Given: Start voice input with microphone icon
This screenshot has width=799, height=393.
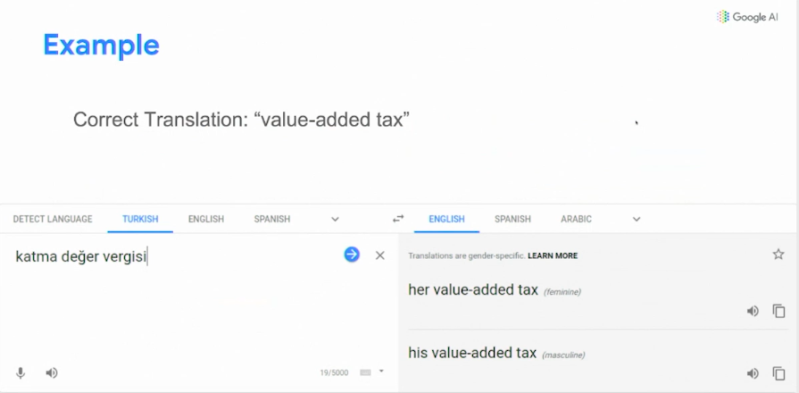Looking at the screenshot, I should [x=20, y=373].
